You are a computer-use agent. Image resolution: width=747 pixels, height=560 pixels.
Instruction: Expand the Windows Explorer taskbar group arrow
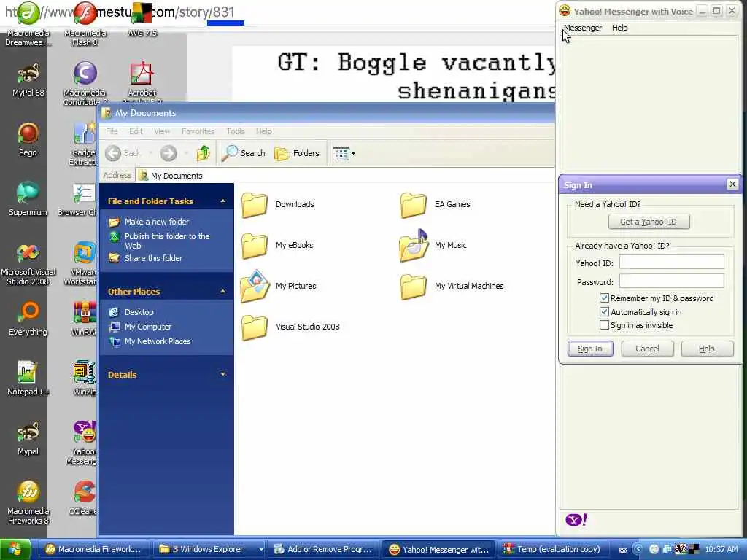[260, 550]
